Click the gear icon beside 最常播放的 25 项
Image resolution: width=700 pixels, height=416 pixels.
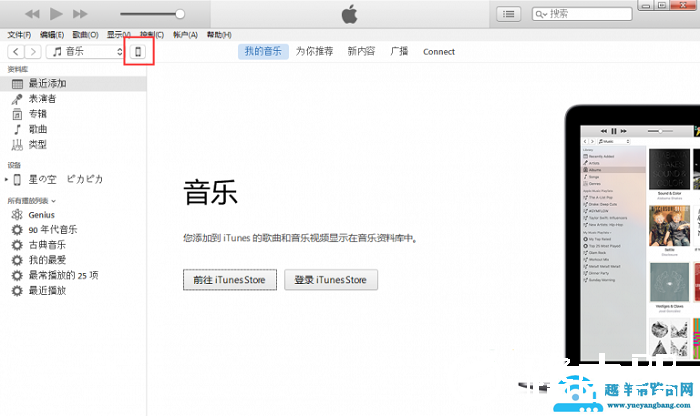click(17, 276)
